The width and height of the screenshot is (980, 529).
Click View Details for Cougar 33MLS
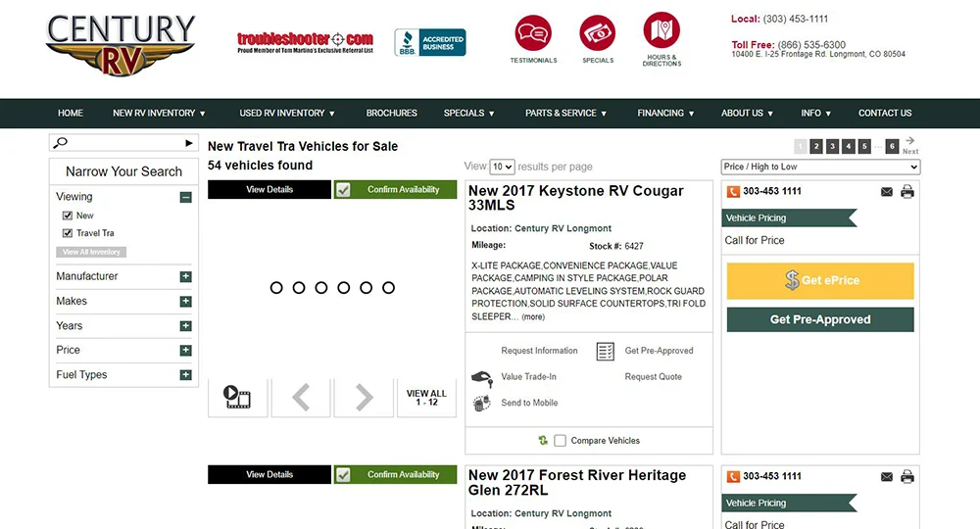click(269, 189)
